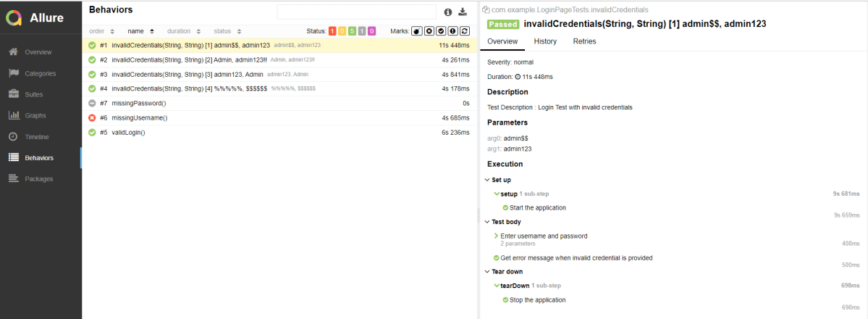Expand 'Enter username and password' step
868x319 pixels.
coord(496,236)
